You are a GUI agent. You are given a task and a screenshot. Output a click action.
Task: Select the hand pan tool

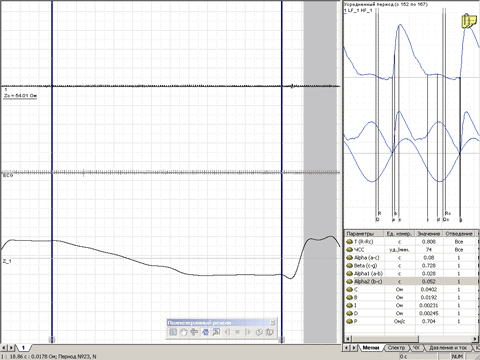[x=183, y=332]
